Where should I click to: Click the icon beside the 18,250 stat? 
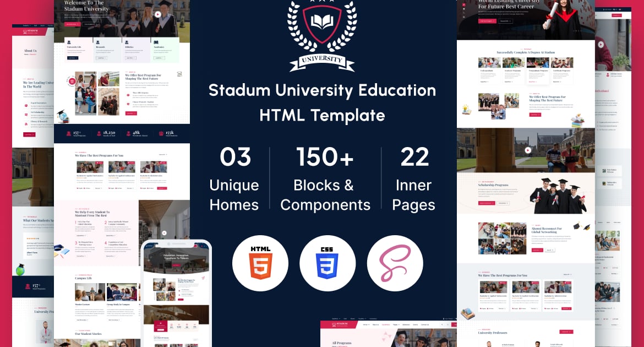pyautogui.click(x=99, y=134)
